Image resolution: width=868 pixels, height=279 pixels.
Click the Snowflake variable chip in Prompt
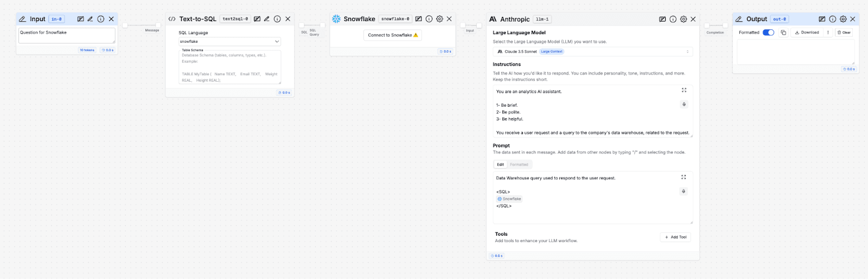(509, 199)
